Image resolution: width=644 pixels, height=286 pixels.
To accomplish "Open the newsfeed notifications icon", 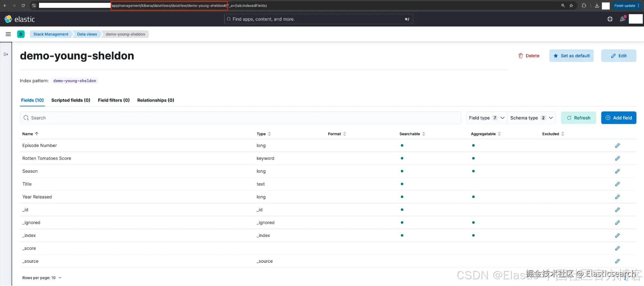I will click(x=622, y=19).
